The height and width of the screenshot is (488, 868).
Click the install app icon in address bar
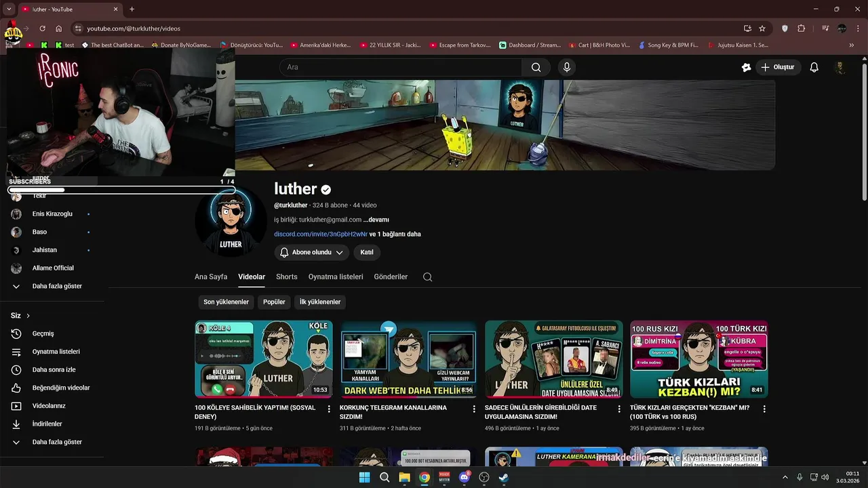[747, 28]
